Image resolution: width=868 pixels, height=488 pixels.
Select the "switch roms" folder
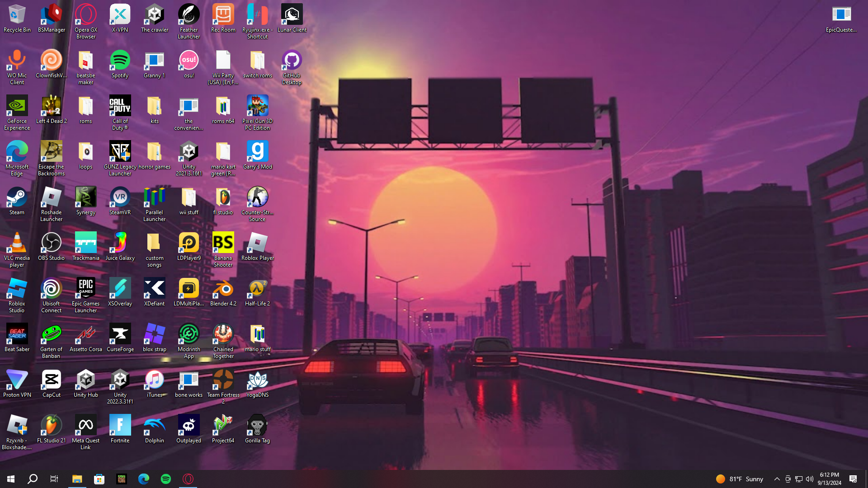(x=258, y=64)
